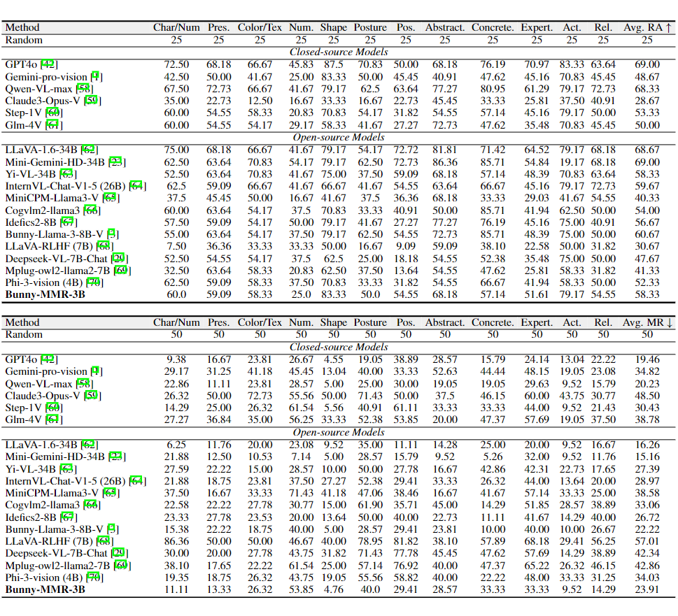Screen dimensions: 678x616
Task: Click 'Closed-source Models' heading in RA table
Action: [339, 52]
